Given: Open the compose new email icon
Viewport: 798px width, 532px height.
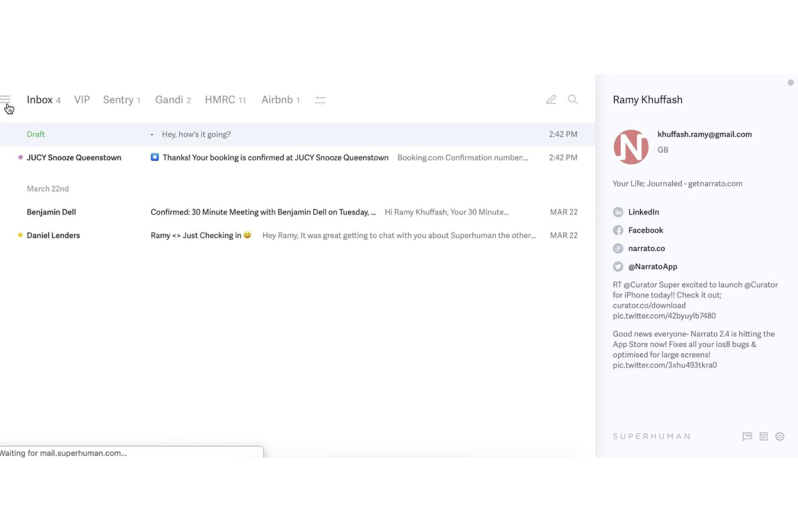Looking at the screenshot, I should coord(551,100).
